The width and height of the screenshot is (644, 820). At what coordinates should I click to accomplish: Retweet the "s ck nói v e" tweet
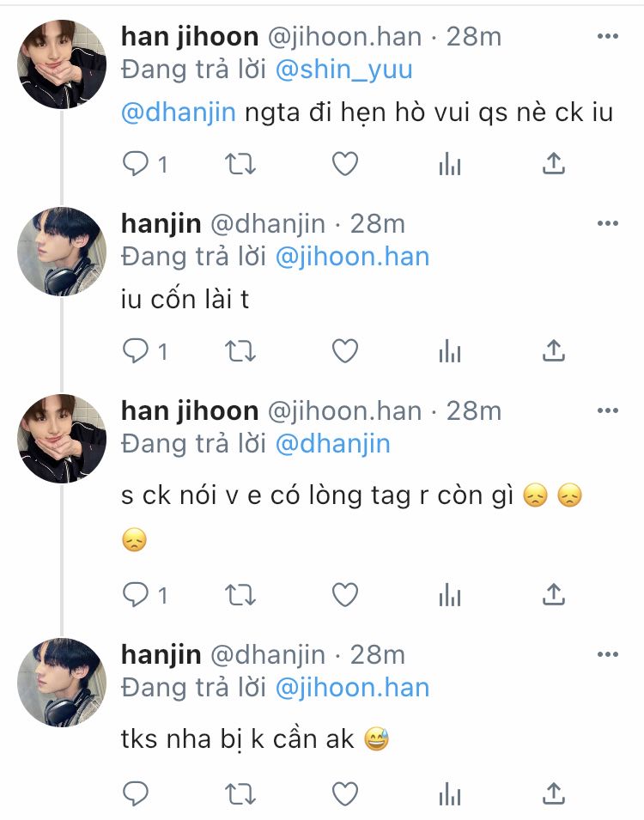(x=240, y=595)
